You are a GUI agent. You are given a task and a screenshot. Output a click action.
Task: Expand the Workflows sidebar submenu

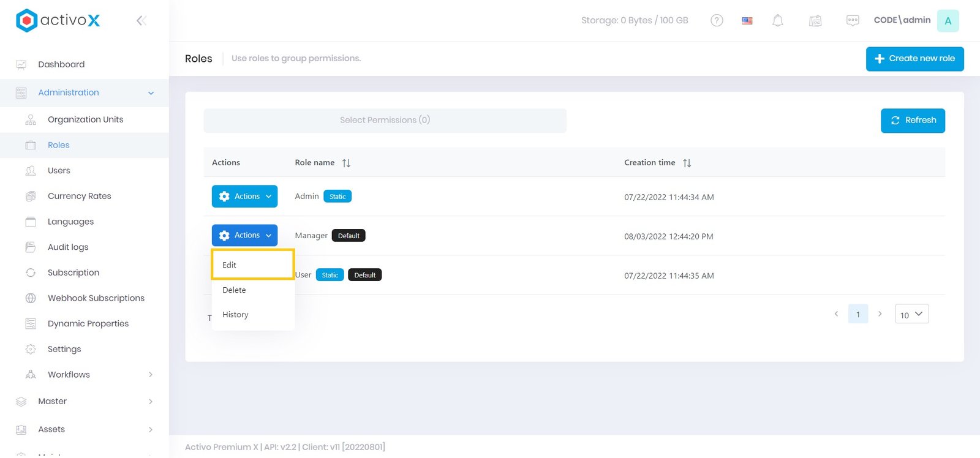(150, 375)
